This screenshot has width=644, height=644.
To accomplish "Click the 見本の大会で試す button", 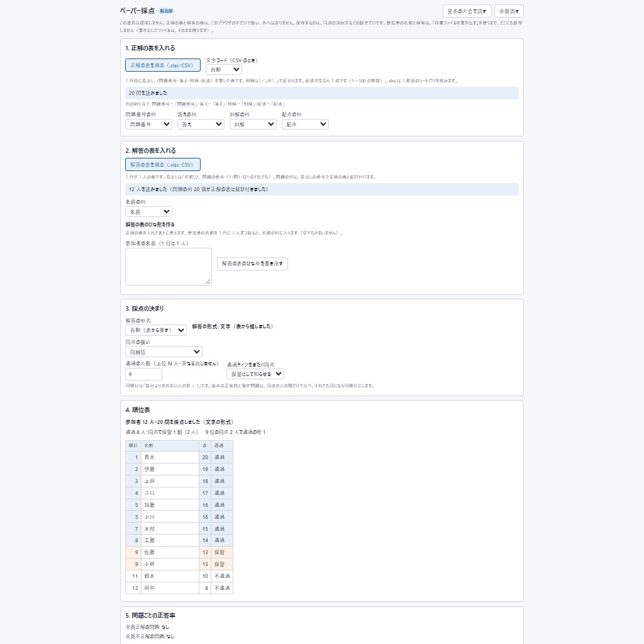I will click(467, 11).
